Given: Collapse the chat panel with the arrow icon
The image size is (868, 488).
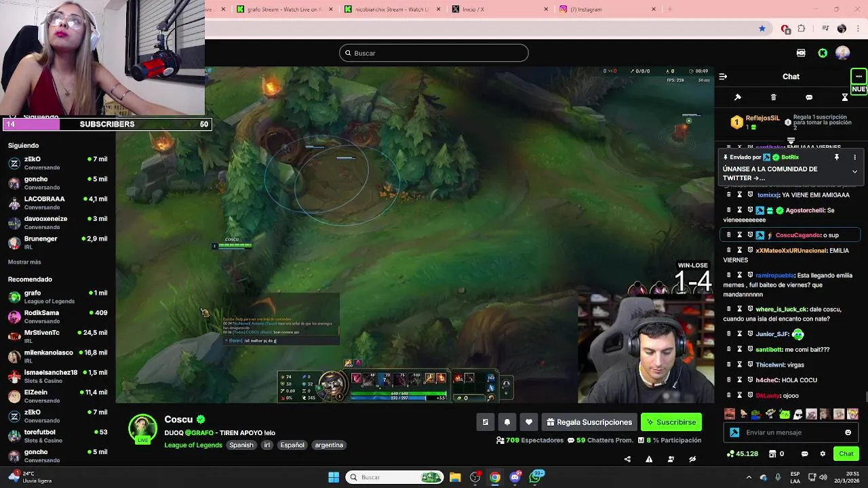Looking at the screenshot, I should [x=723, y=77].
